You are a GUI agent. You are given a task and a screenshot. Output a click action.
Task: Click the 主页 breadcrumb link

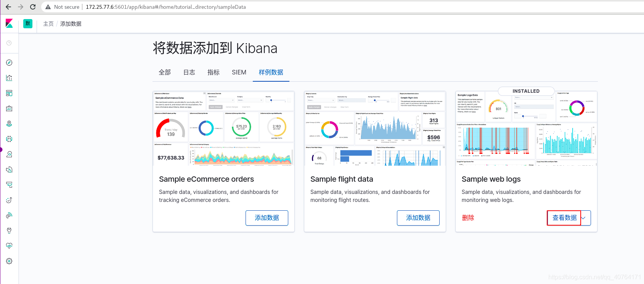coord(48,24)
